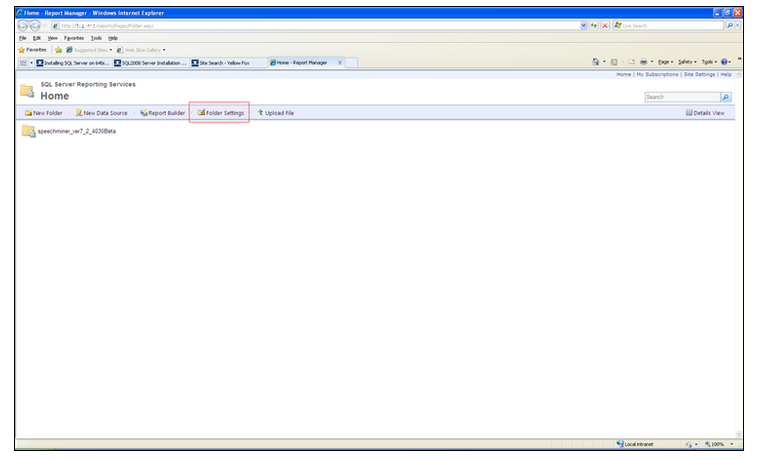The width and height of the screenshot is (757, 460).
Task: Open the Live Search provider dropdown
Action: (738, 26)
